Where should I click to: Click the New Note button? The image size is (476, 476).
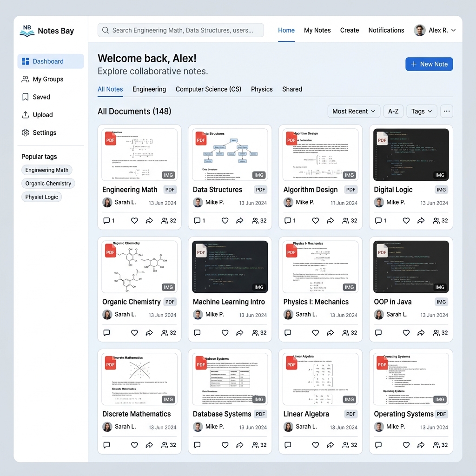(x=429, y=64)
